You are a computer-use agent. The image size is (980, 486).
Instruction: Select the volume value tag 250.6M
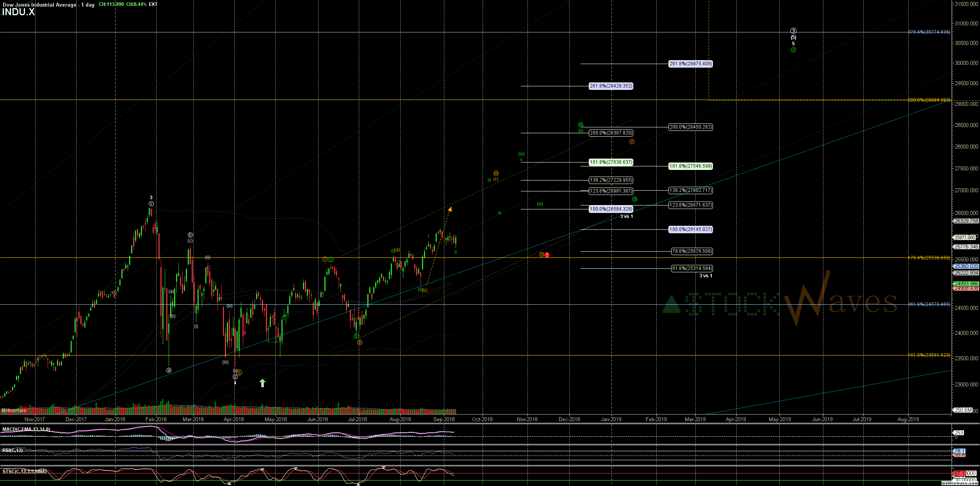click(963, 410)
